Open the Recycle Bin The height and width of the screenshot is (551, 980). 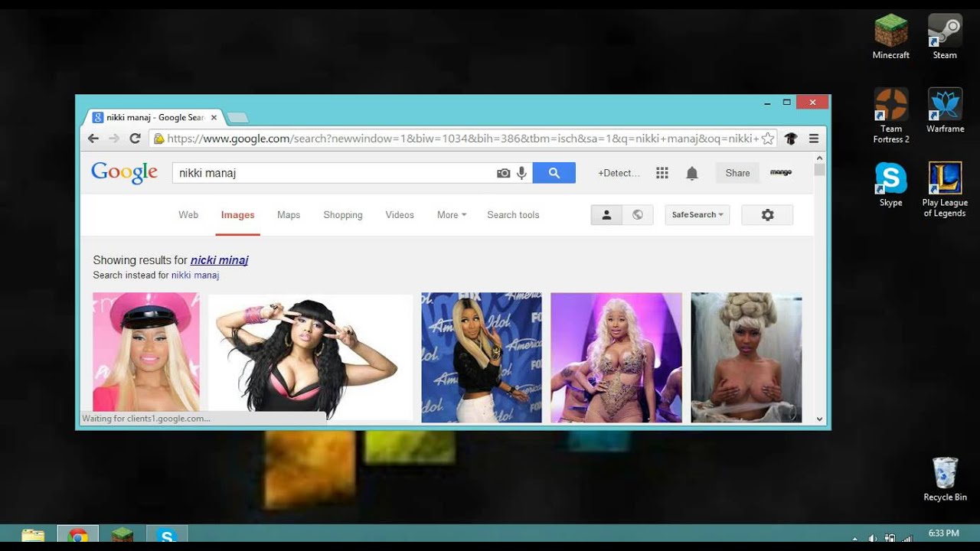coord(945,479)
